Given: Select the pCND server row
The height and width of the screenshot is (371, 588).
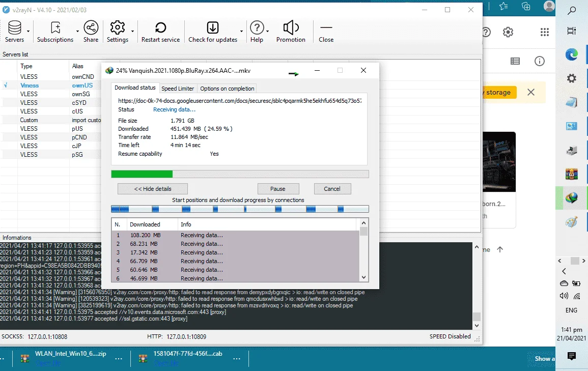Looking at the screenshot, I should point(51,137).
